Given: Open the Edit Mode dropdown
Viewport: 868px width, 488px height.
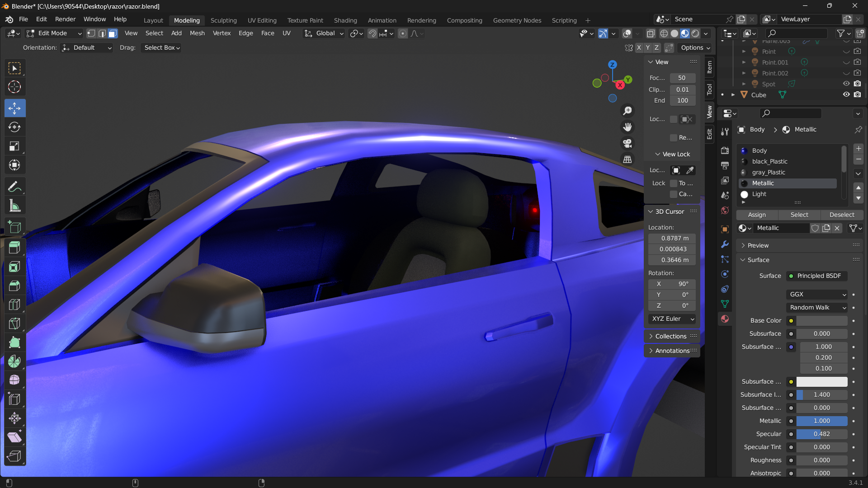Looking at the screenshot, I should point(54,33).
